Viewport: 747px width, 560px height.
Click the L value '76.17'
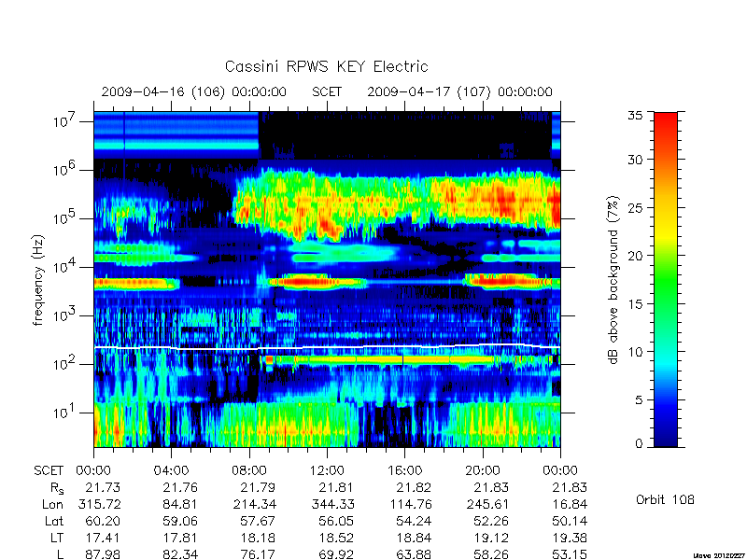pos(258,554)
